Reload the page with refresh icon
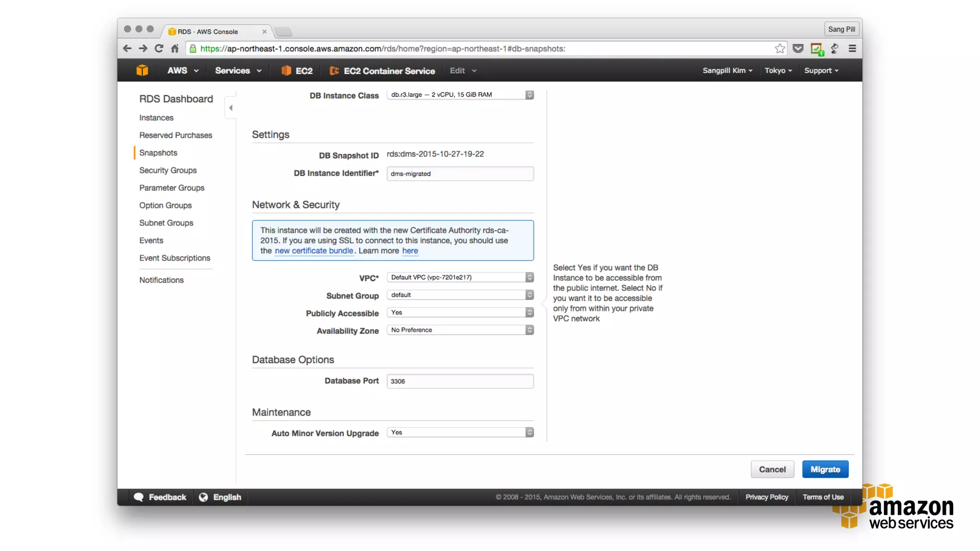 click(x=159, y=48)
